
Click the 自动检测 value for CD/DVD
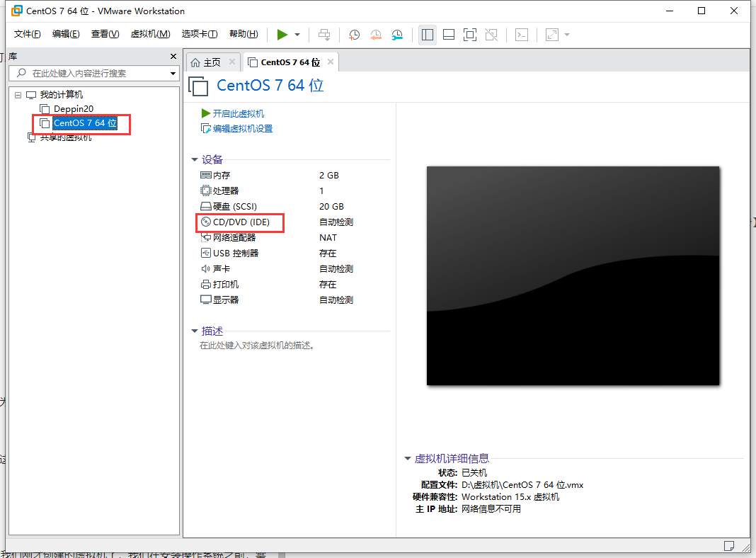pyautogui.click(x=336, y=222)
